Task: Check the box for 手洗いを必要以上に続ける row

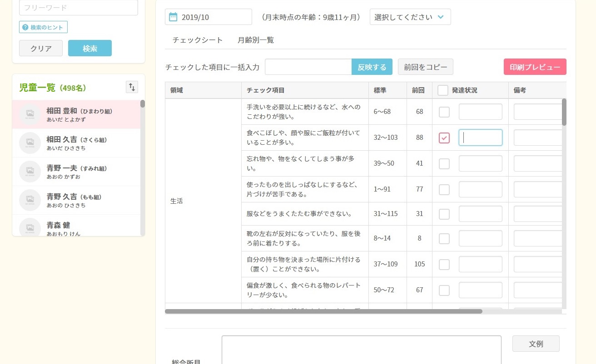Action: (x=444, y=112)
